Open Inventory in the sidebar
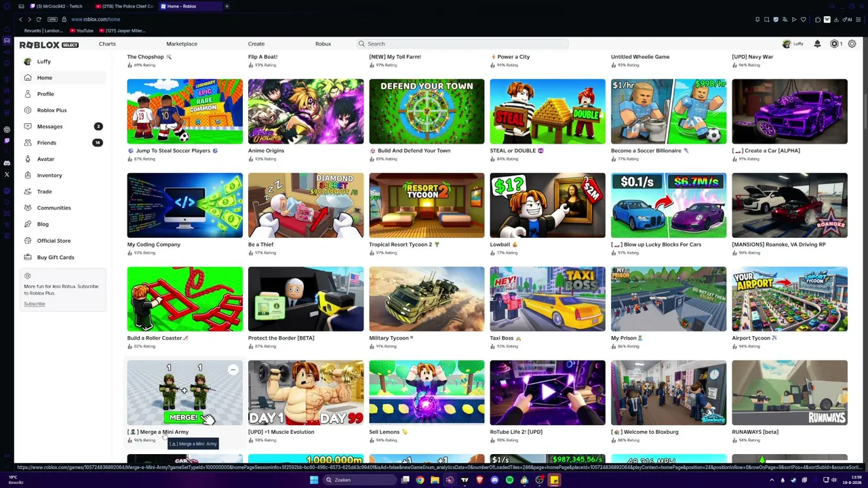Screen dimensions: 868x488 coord(63,176)
